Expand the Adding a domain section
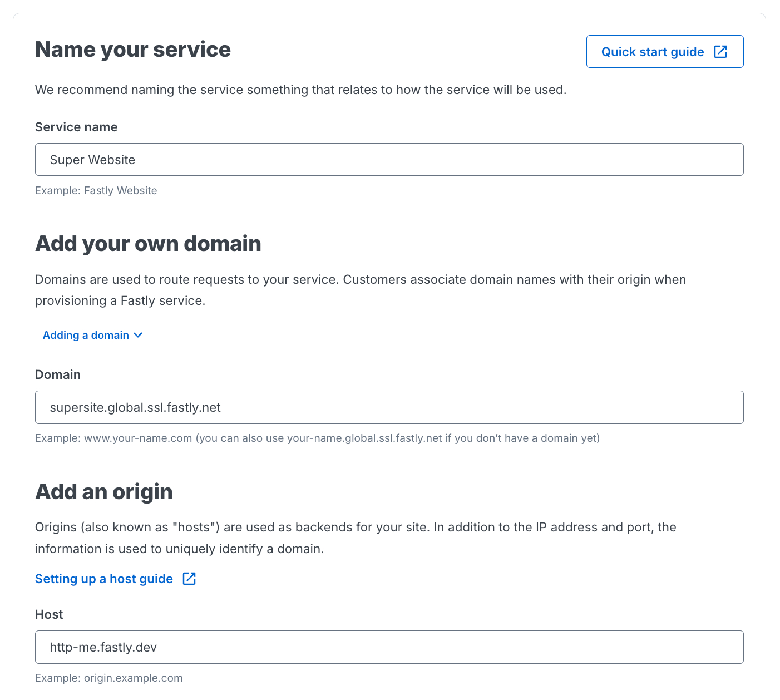The image size is (780, 700). pyautogui.click(x=92, y=335)
